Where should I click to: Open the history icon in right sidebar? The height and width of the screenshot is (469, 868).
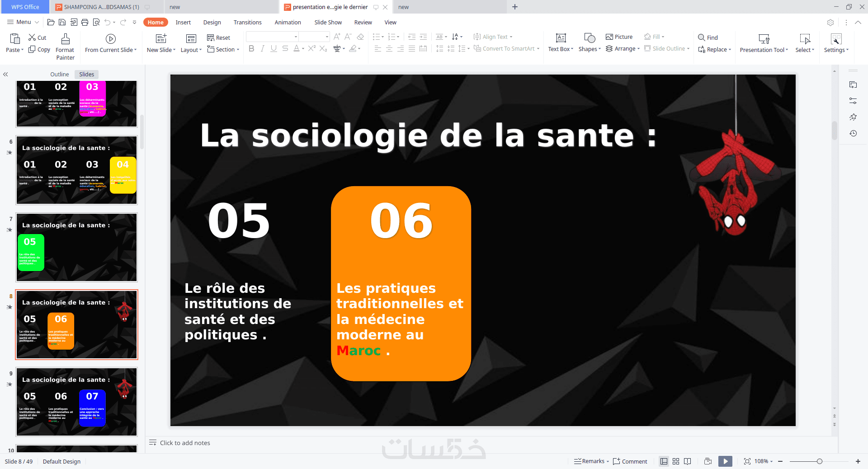click(x=853, y=133)
